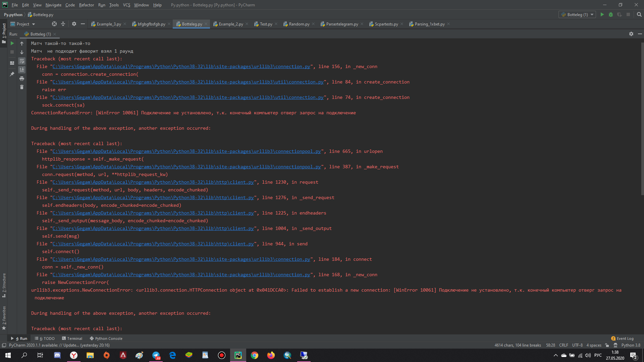Open the 6: TODO tool window
Viewport: 644px width, 362px height.
(x=45, y=339)
